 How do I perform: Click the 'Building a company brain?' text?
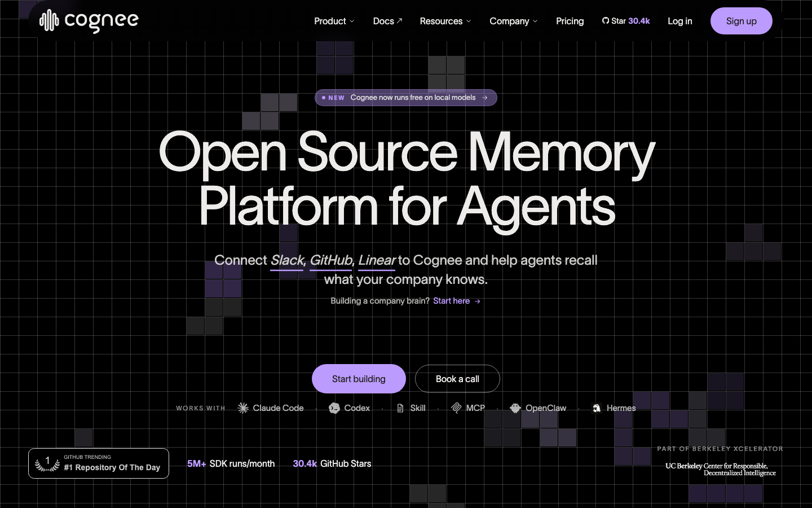(x=380, y=301)
